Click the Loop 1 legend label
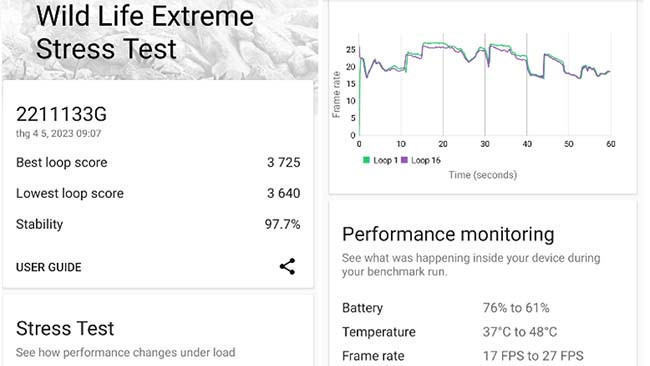650x366 pixels. pos(385,160)
